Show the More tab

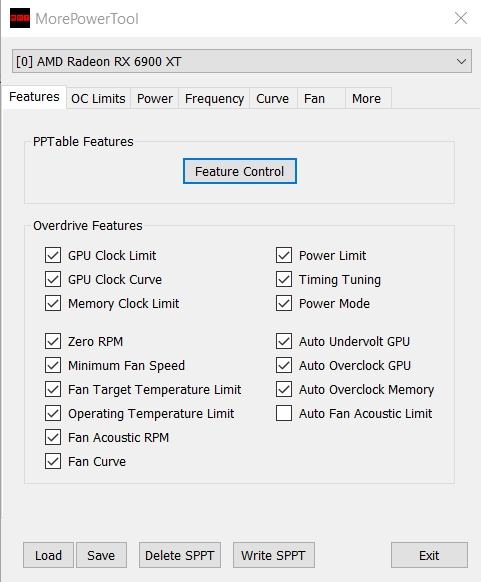point(368,99)
